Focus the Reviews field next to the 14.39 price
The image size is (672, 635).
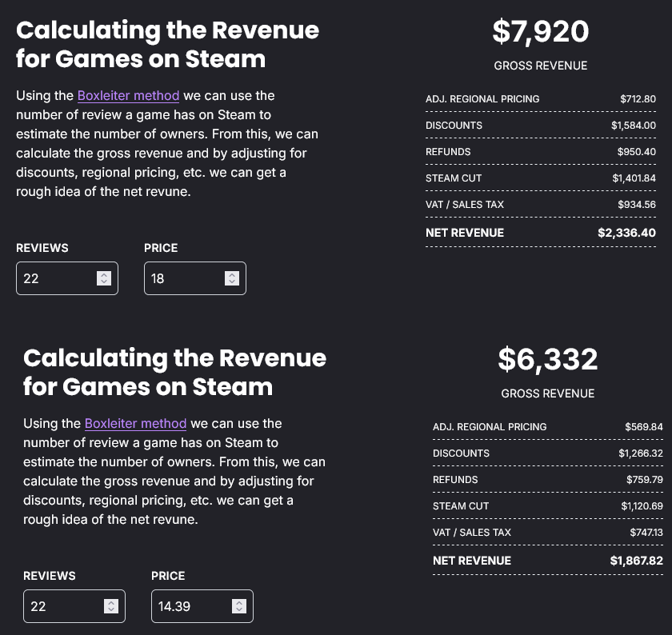pyautogui.click(x=74, y=606)
